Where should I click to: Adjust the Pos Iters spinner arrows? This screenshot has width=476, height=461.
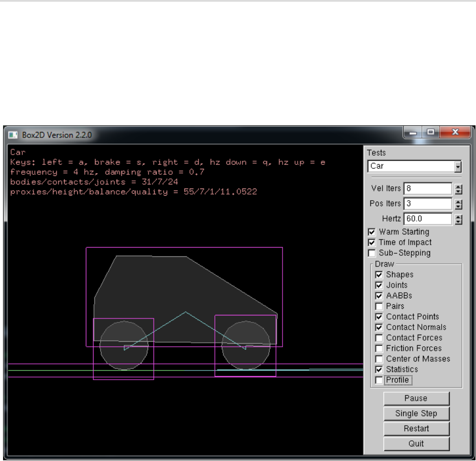[459, 204]
